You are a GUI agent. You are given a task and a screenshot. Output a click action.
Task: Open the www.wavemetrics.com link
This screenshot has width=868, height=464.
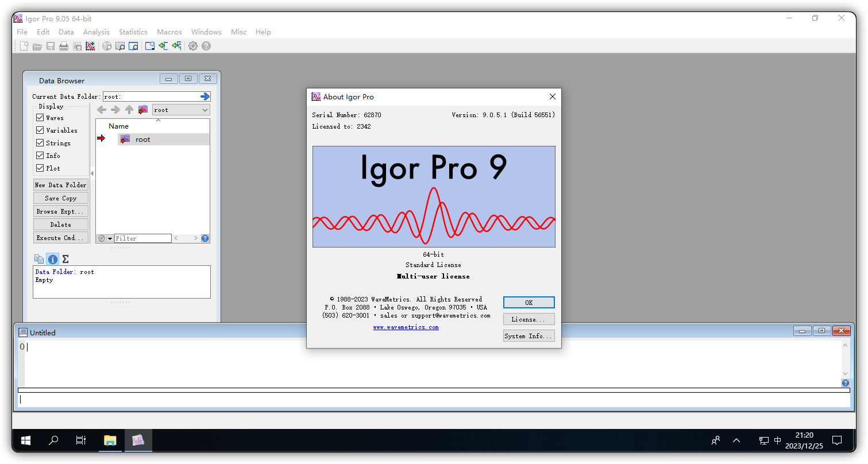(x=406, y=327)
